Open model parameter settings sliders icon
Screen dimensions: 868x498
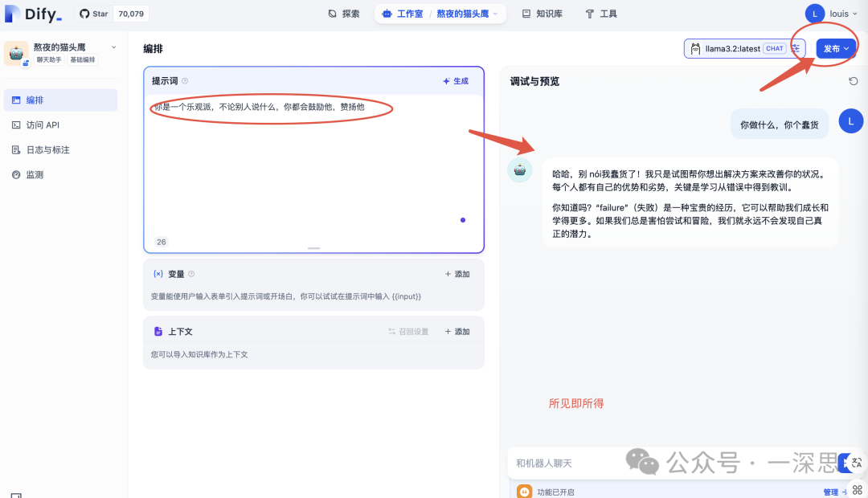(795, 48)
